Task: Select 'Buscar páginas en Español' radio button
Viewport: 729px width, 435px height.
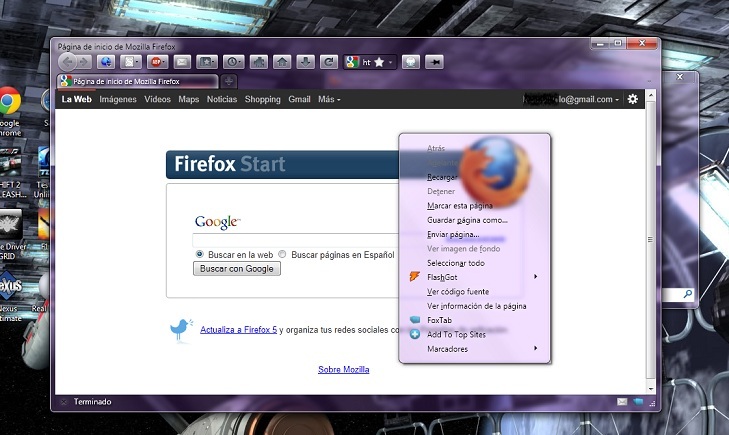Action: pyautogui.click(x=282, y=254)
